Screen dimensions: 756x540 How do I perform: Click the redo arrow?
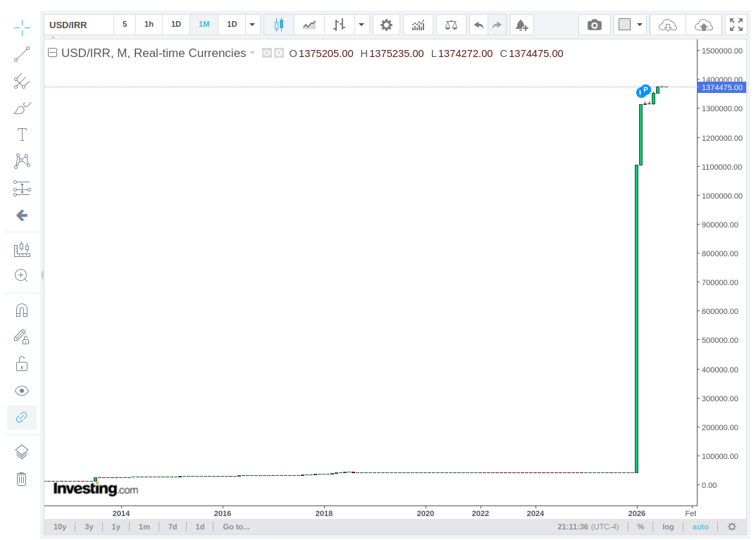coord(497,25)
